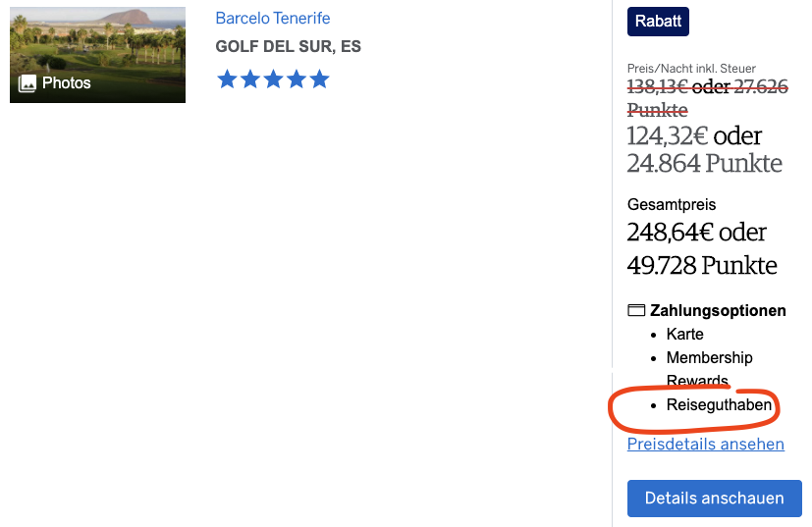
Task: Click the GOLF DEL SUR, ES location text
Action: pos(289,47)
